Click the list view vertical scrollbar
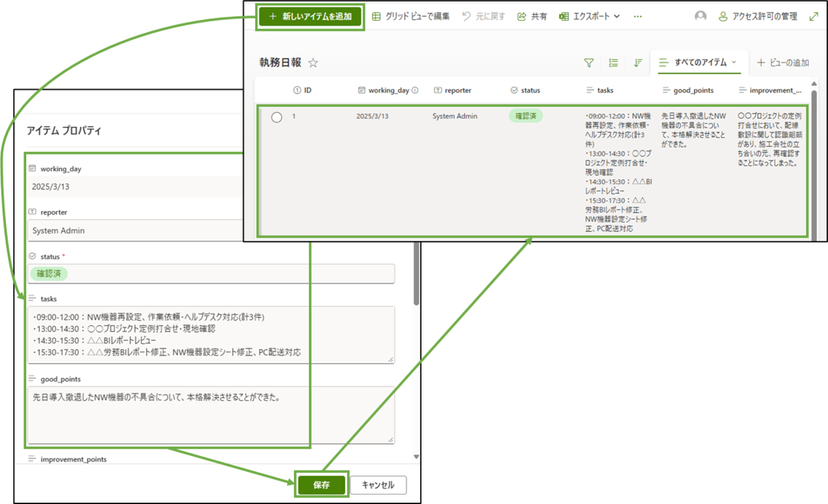 (x=814, y=165)
